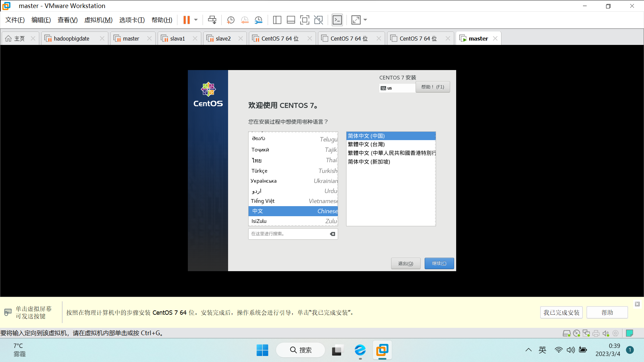The image size is (644, 362).
Task: Revert to snapshot toolbar icon
Action: 245,20
